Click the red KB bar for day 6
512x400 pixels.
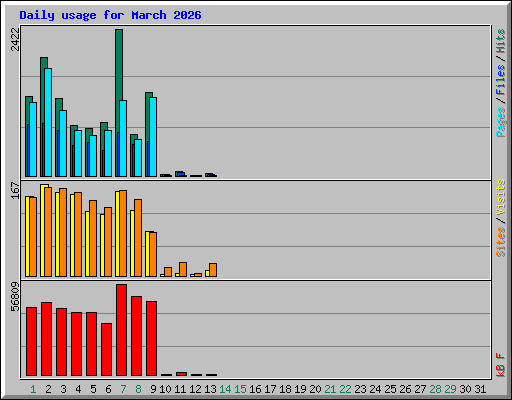click(x=106, y=350)
